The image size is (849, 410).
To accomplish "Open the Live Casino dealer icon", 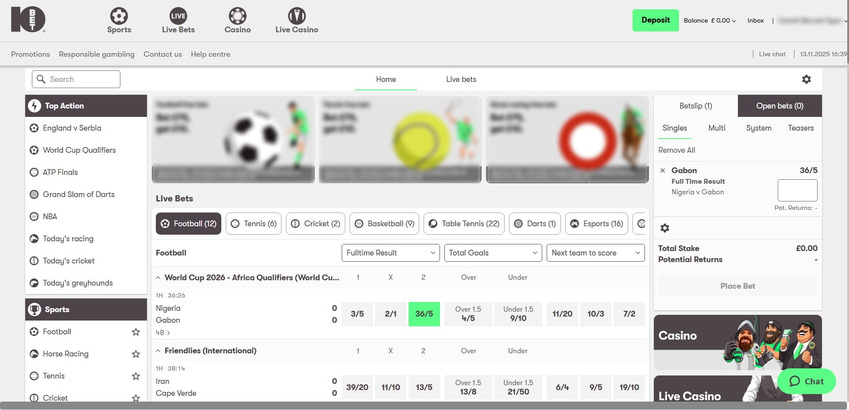I will click(x=297, y=15).
